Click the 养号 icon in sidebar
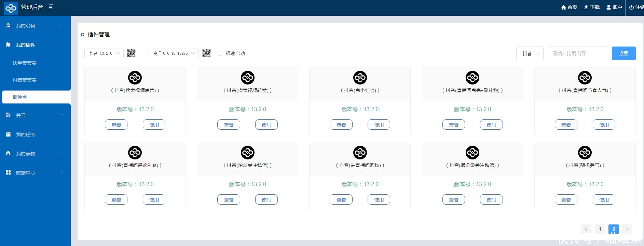The height and width of the screenshot is (246, 644). click(x=8, y=115)
